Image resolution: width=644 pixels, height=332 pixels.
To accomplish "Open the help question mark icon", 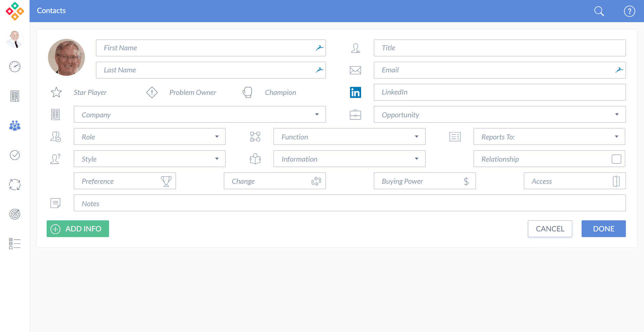I will pyautogui.click(x=629, y=11).
